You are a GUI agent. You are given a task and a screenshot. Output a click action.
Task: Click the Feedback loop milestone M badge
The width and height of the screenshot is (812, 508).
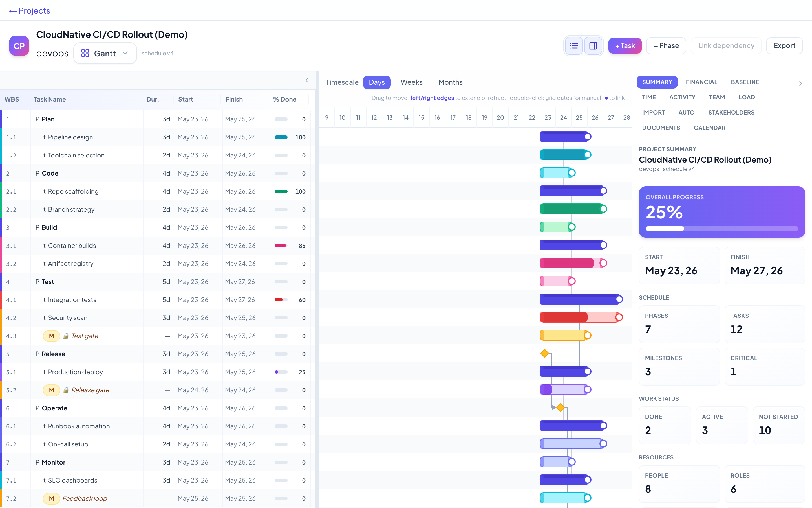(51, 498)
